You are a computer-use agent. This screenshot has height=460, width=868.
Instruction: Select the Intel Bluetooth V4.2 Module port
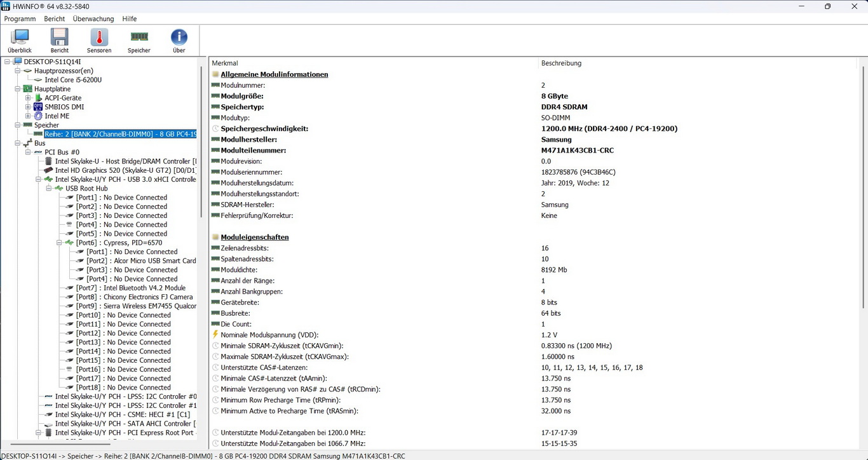pos(130,288)
